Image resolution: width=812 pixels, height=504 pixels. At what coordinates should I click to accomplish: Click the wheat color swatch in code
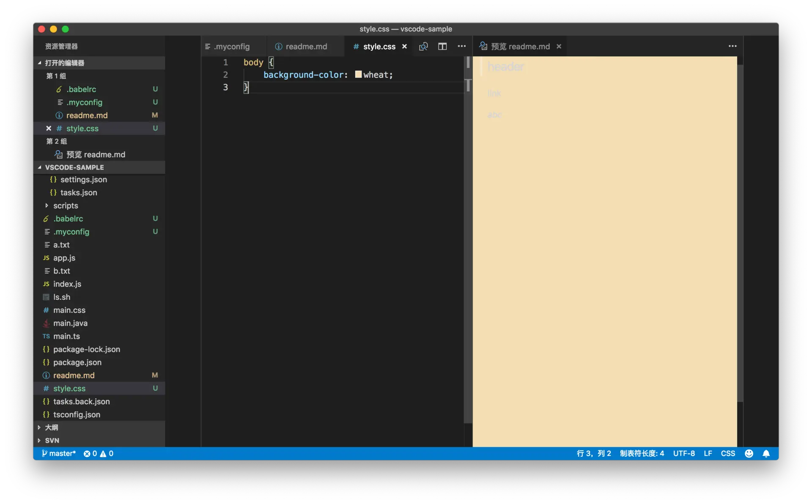point(358,74)
